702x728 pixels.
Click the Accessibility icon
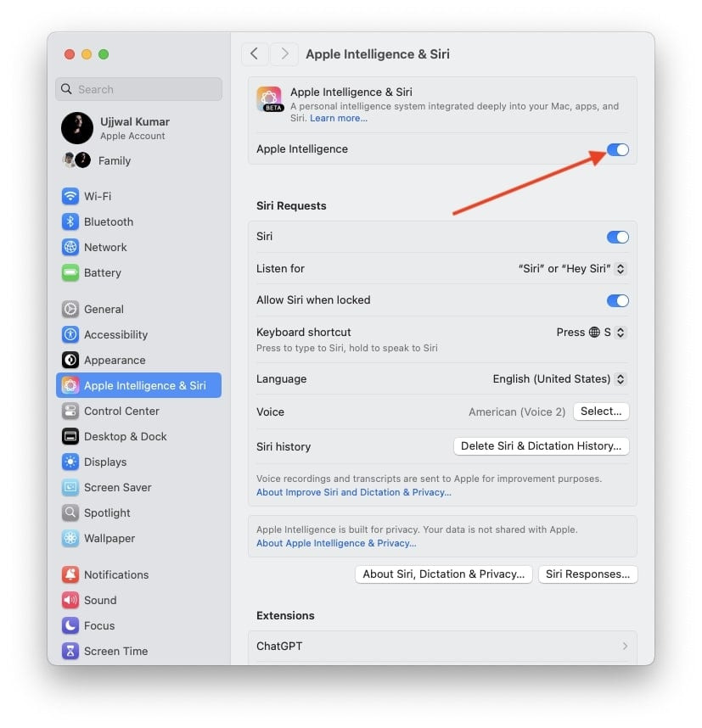[70, 335]
